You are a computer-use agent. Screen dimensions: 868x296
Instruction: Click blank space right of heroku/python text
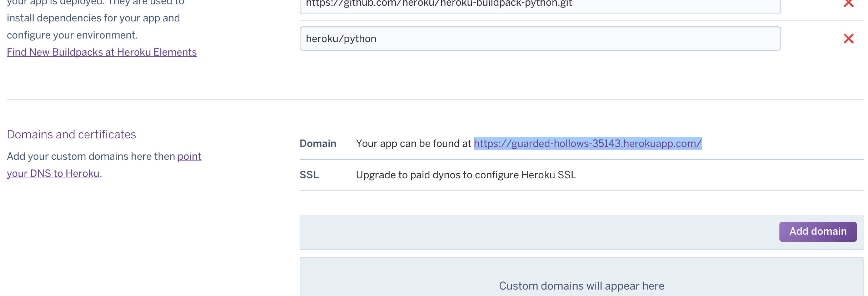tap(572, 39)
